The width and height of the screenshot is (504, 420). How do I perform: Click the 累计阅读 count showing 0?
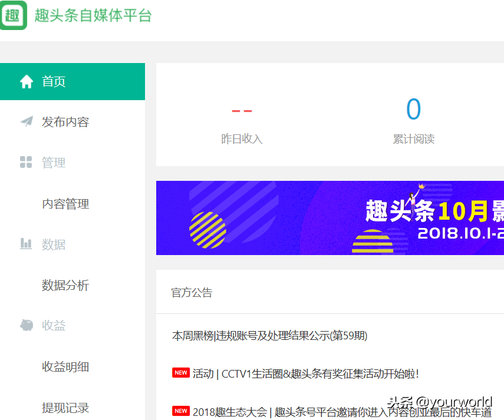tap(414, 110)
